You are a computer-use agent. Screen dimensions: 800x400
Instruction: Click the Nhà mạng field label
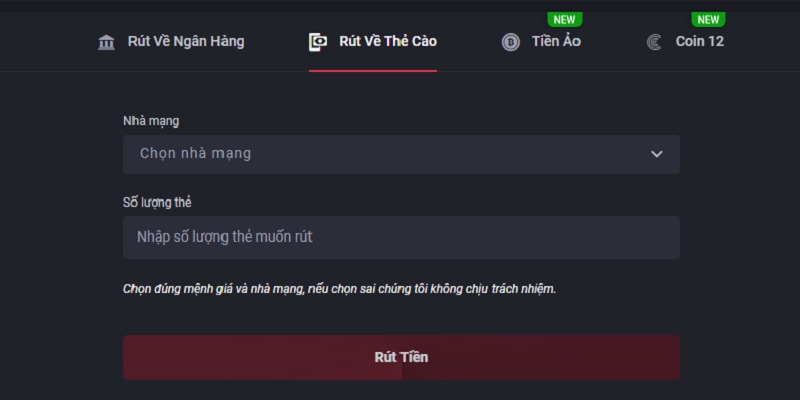144,121
